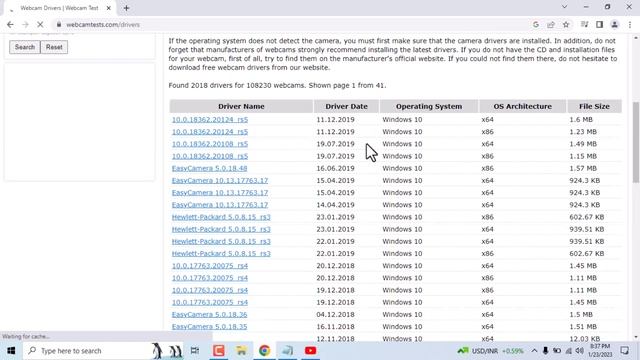
Task: Open Chrome's three-dot menu
Action: point(630,24)
